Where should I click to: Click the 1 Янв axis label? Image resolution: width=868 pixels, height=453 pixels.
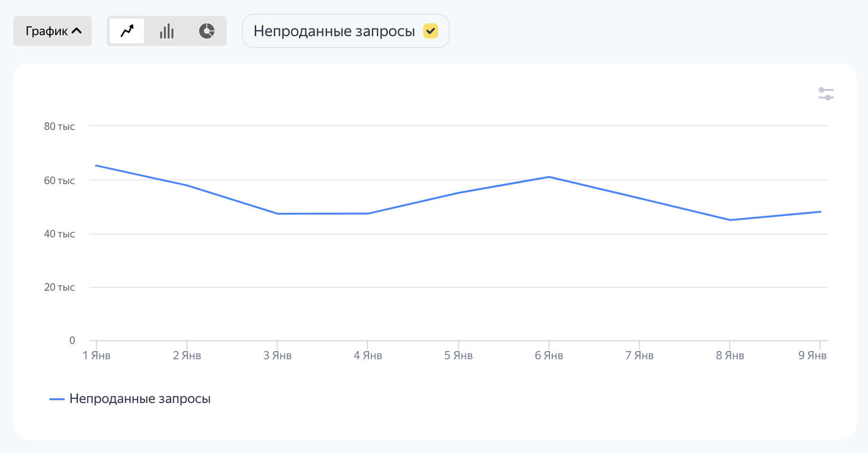(96, 355)
